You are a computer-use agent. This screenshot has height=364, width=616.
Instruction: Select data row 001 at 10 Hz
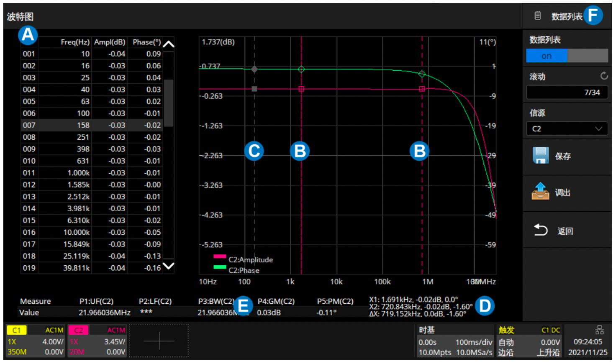point(92,54)
